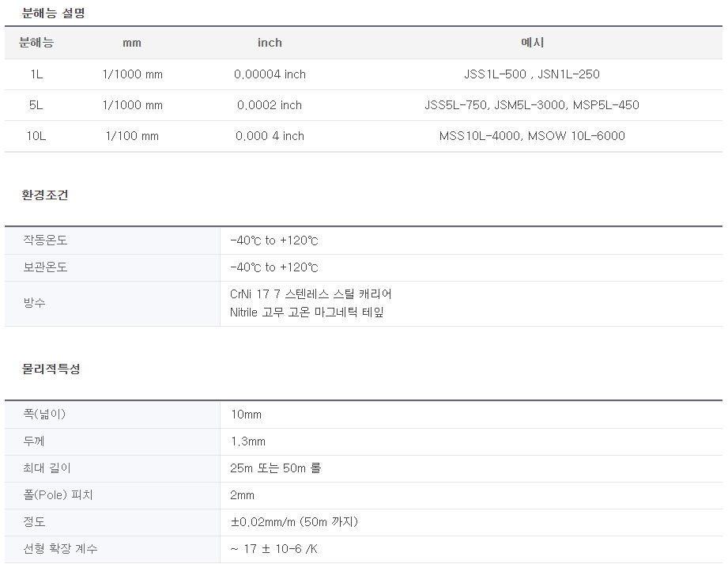The image size is (728, 568).
Task: Click the 분해능 column header
Action: [36, 43]
